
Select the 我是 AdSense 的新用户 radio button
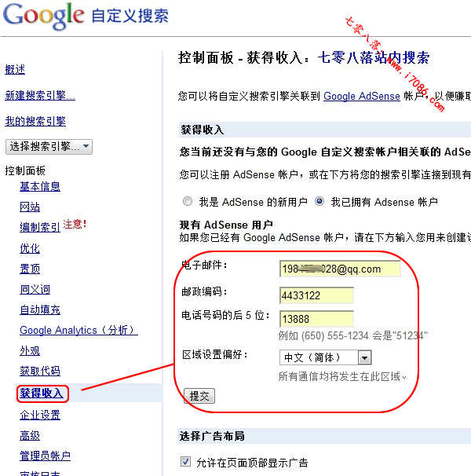187,201
